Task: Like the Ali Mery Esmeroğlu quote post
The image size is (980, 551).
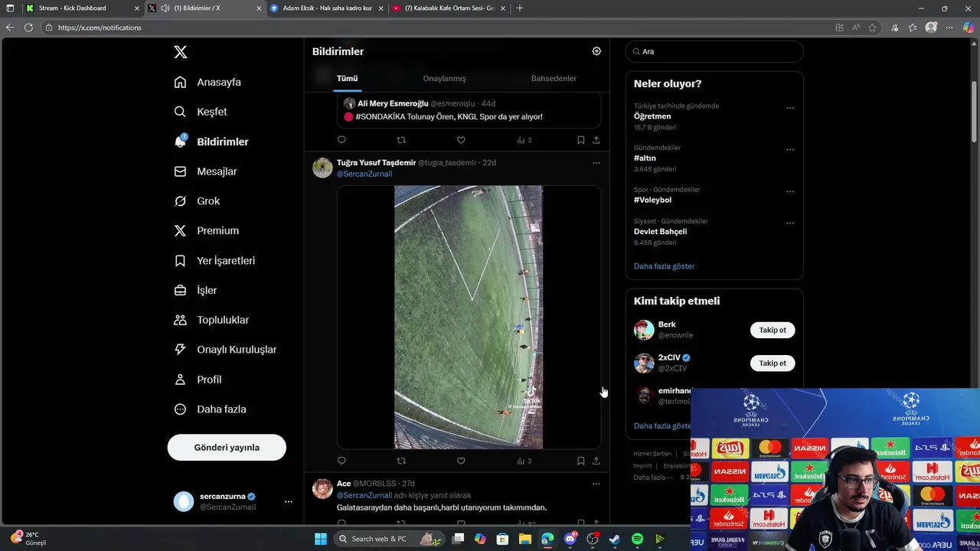Action: (x=461, y=140)
